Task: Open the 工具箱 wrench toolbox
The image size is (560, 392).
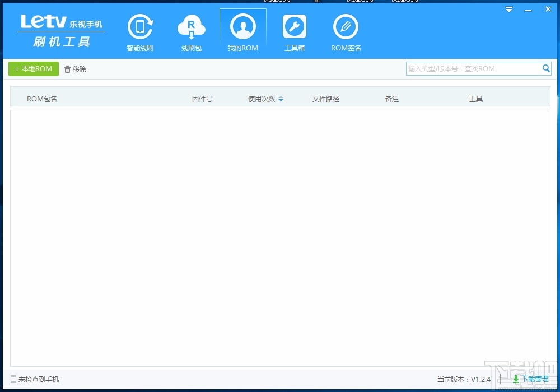Action: tap(295, 33)
